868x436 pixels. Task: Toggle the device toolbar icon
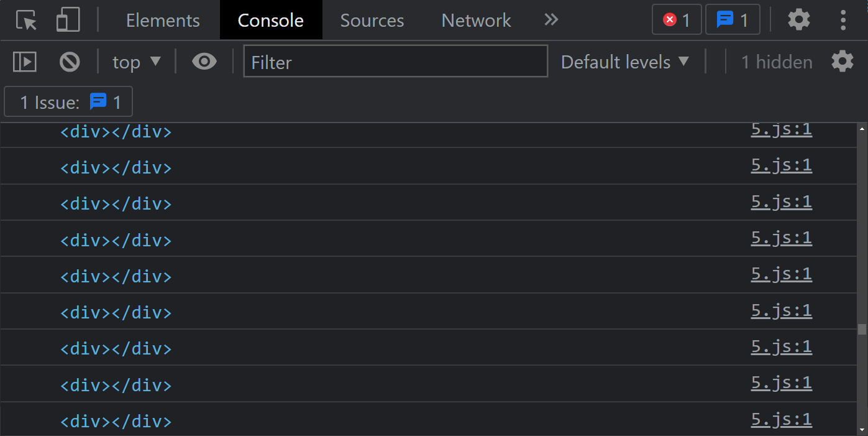click(68, 21)
